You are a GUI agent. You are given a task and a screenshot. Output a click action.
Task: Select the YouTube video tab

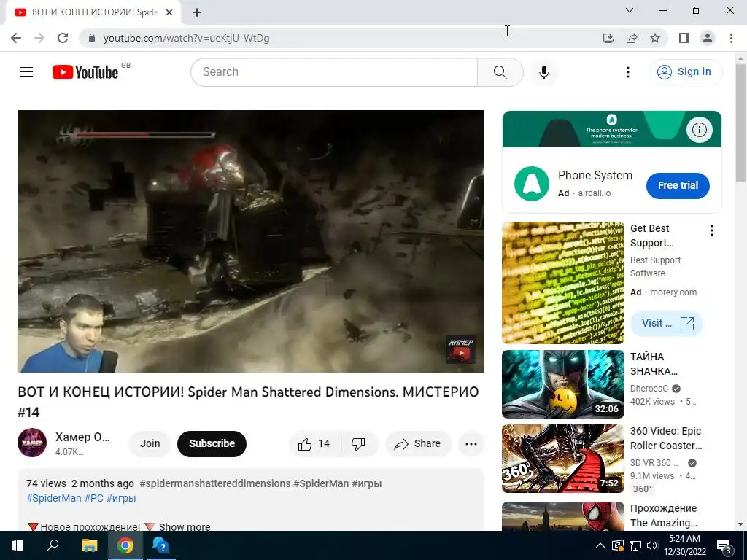tap(93, 12)
